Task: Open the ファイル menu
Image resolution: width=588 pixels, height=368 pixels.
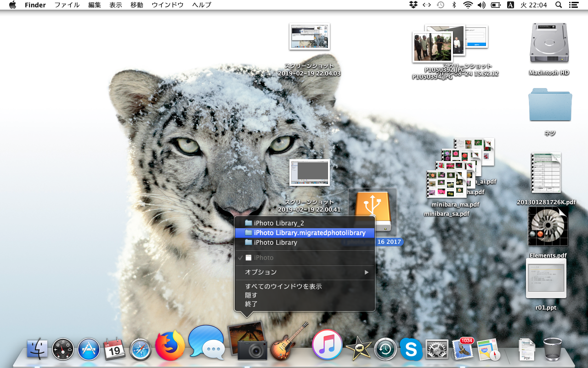Action: click(x=67, y=5)
